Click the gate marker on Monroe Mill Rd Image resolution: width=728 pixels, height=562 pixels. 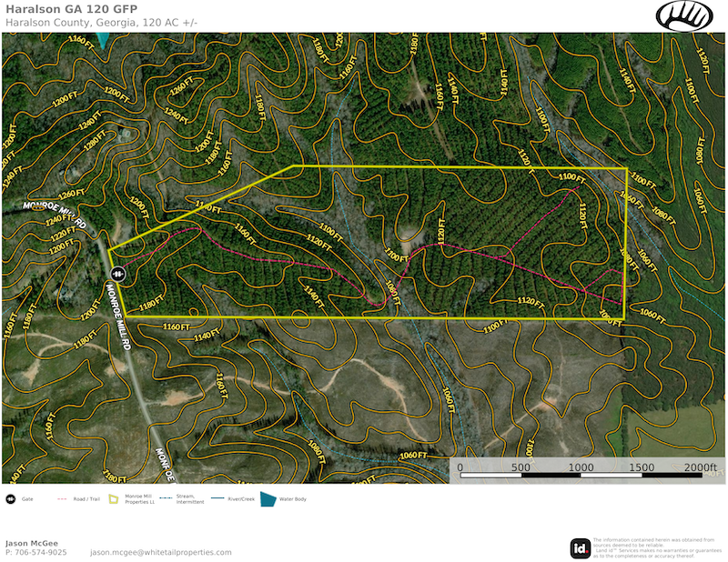coord(117,273)
